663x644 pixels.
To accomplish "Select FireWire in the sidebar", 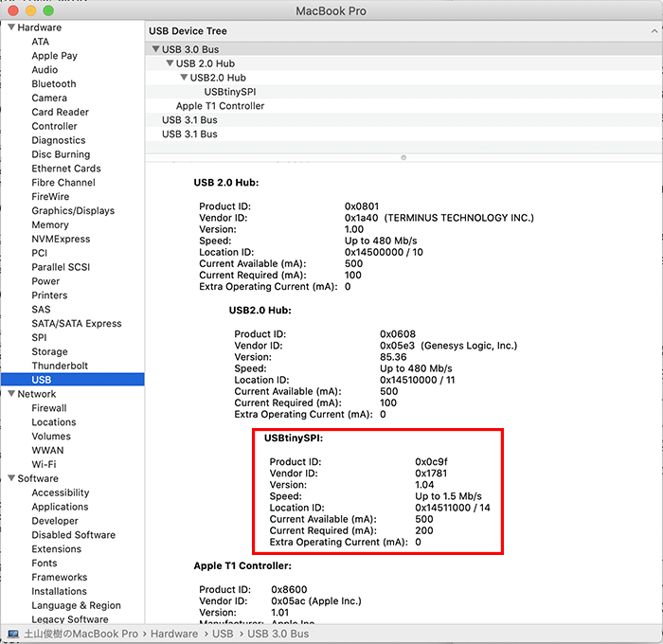I will click(50, 196).
